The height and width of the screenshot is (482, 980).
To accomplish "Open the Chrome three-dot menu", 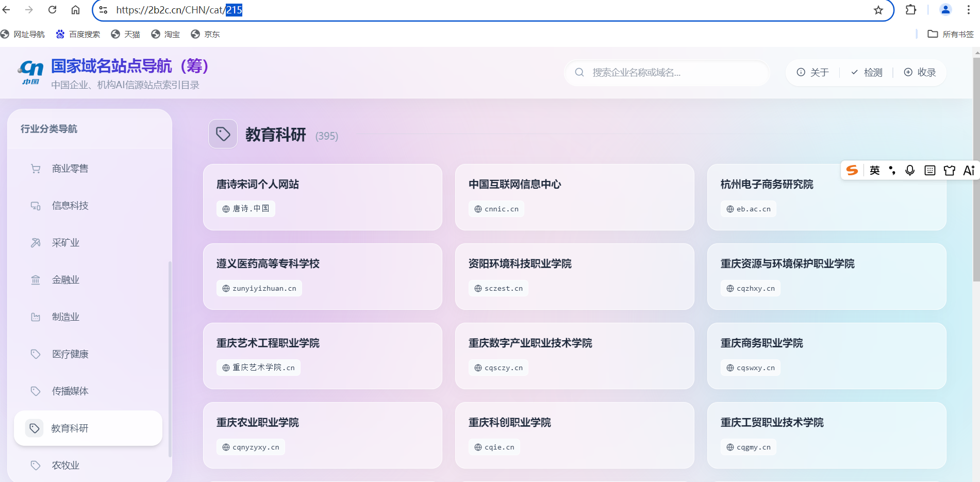I will tap(969, 10).
